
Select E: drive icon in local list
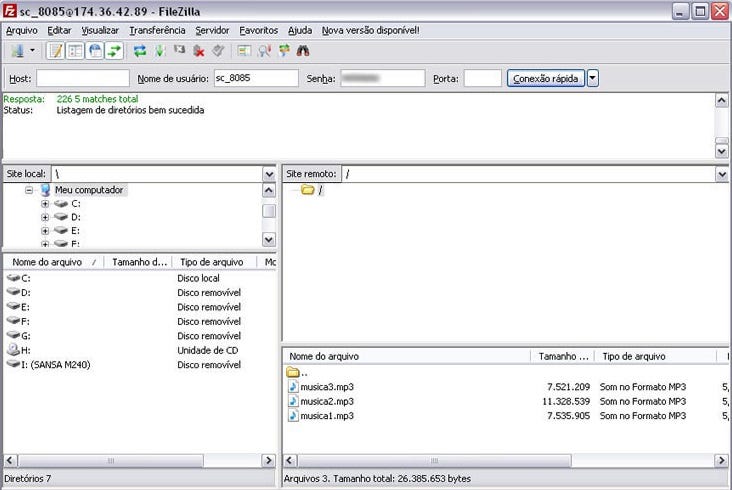[x=13, y=307]
